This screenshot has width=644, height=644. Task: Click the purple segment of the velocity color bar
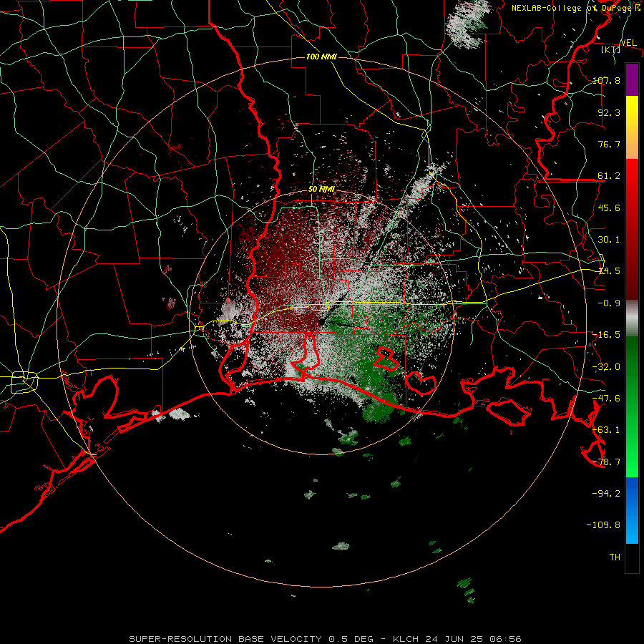632,79
